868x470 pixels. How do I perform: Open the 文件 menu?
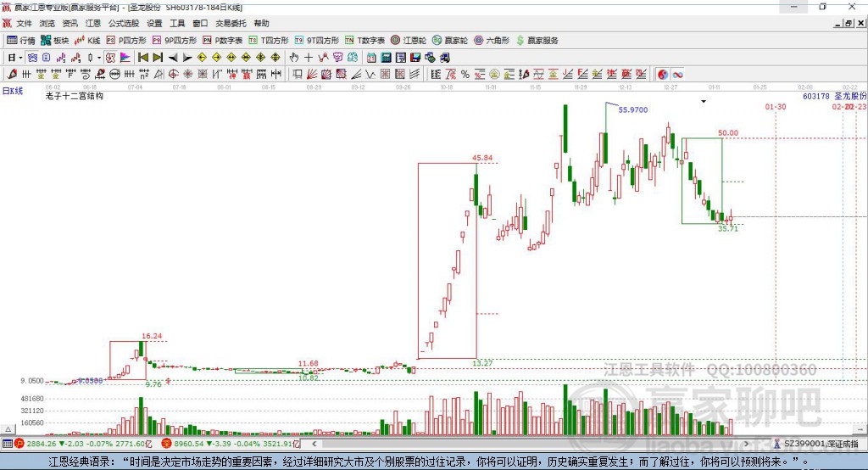pyautogui.click(x=24, y=23)
